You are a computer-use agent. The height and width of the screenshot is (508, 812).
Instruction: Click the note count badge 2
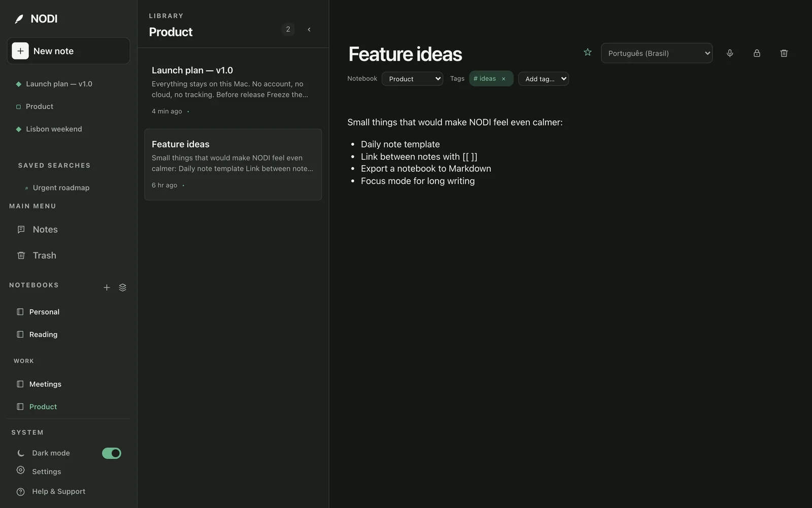(x=288, y=29)
